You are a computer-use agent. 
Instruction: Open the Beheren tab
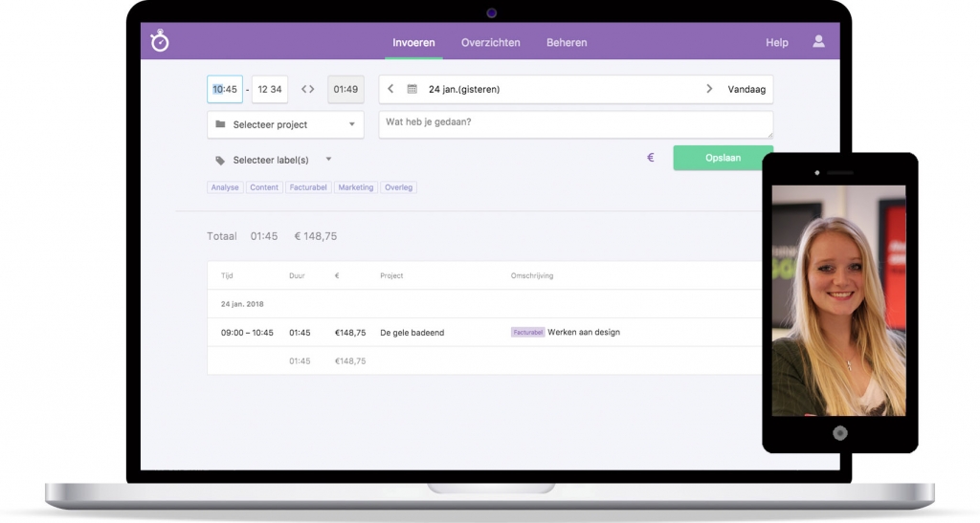[567, 42]
